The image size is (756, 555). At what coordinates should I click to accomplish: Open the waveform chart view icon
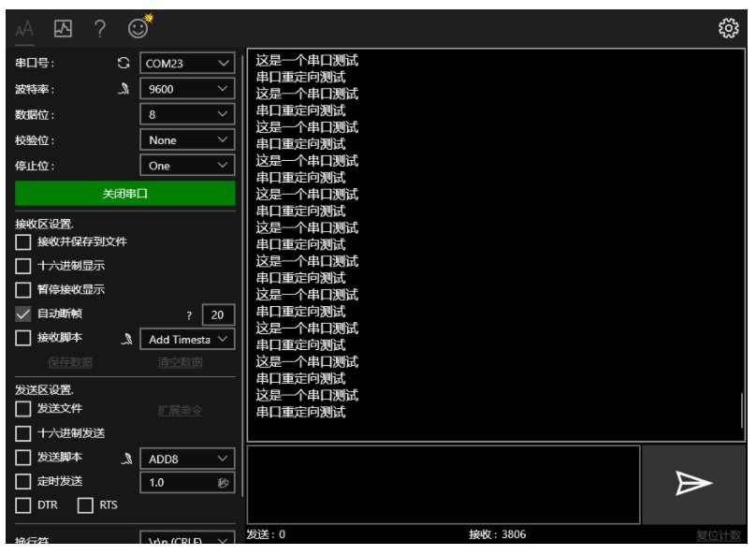click(x=63, y=28)
